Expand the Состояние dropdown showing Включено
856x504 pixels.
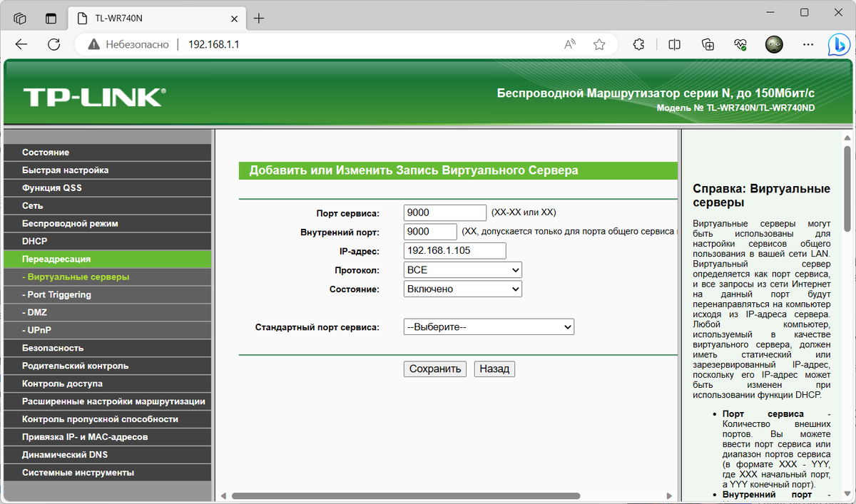point(463,289)
